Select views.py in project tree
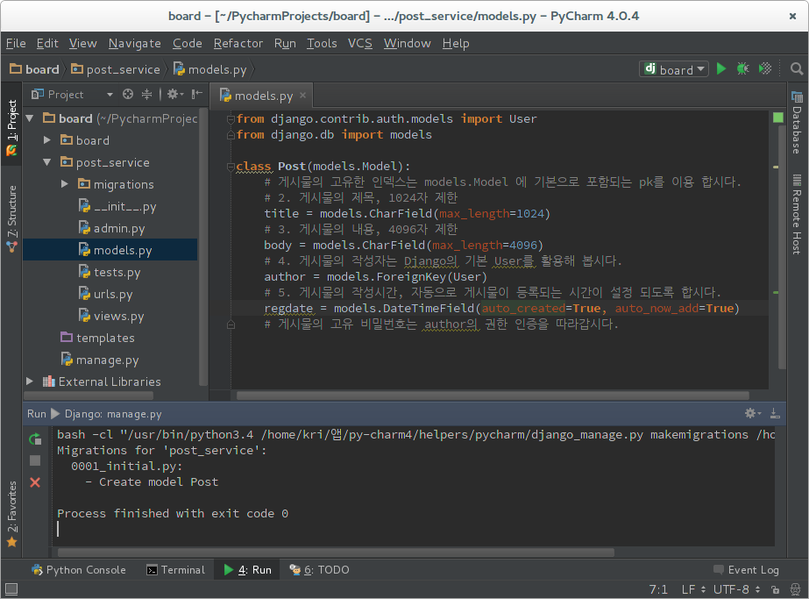The height and width of the screenshot is (599, 809). (111, 316)
